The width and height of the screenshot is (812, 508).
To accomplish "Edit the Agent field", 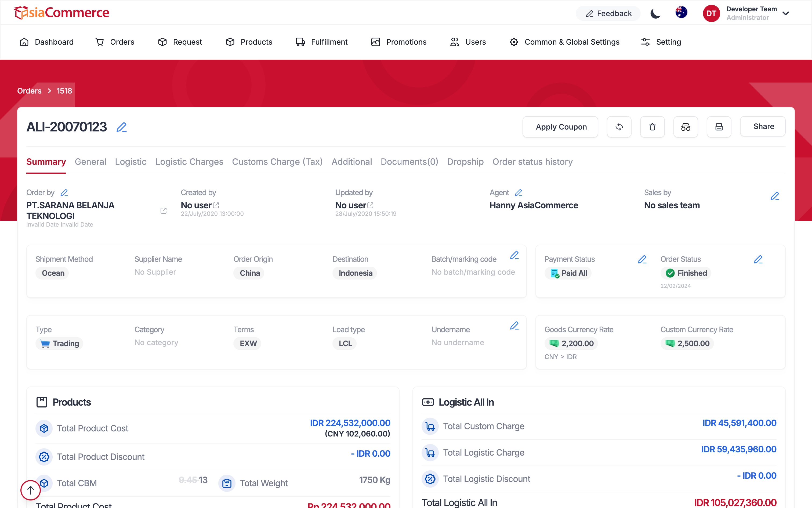I will pyautogui.click(x=519, y=192).
